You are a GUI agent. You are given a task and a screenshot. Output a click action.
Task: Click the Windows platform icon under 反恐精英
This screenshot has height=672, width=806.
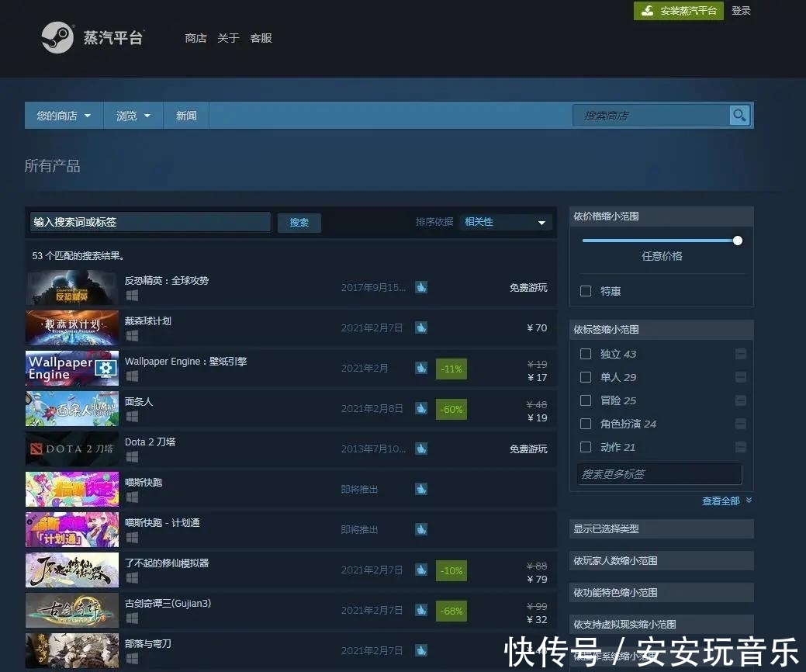(132, 296)
